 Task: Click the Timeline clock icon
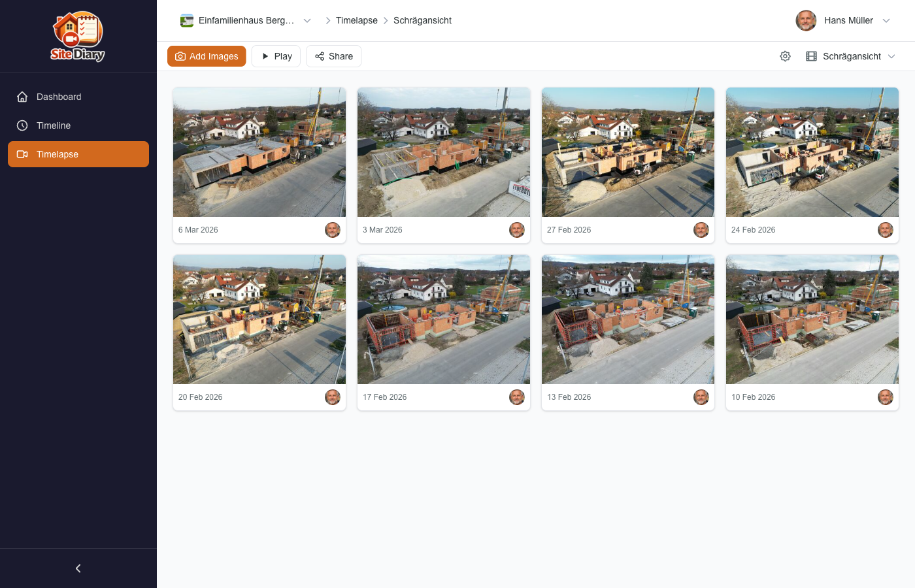(22, 125)
